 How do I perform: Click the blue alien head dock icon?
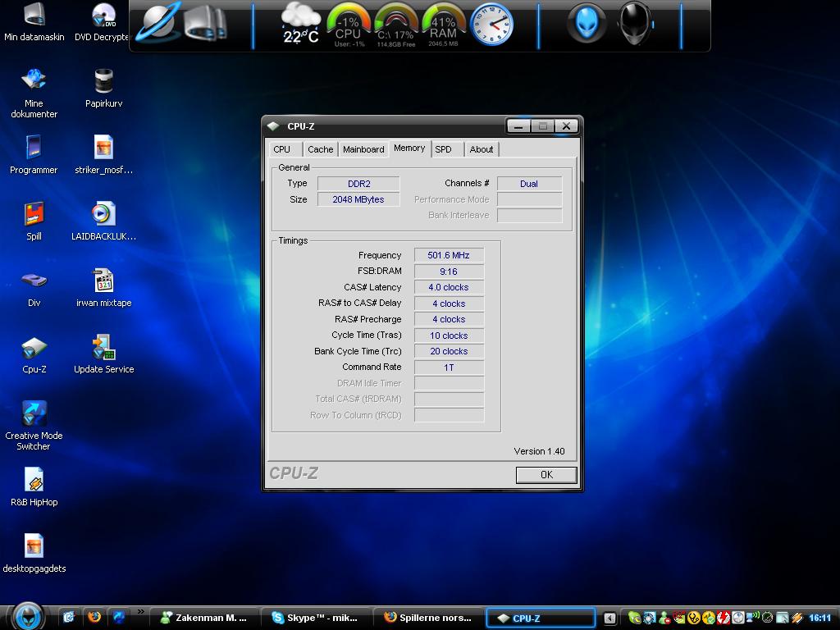tap(587, 23)
